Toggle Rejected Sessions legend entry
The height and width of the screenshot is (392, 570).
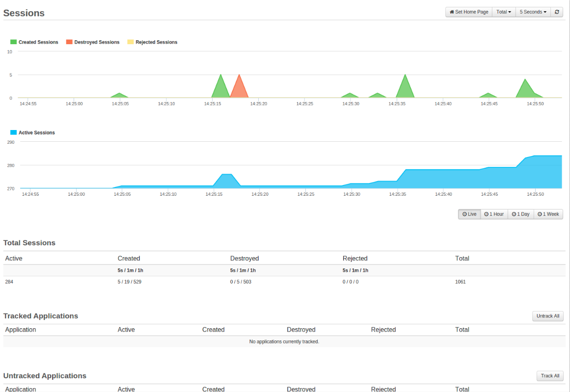click(x=156, y=42)
